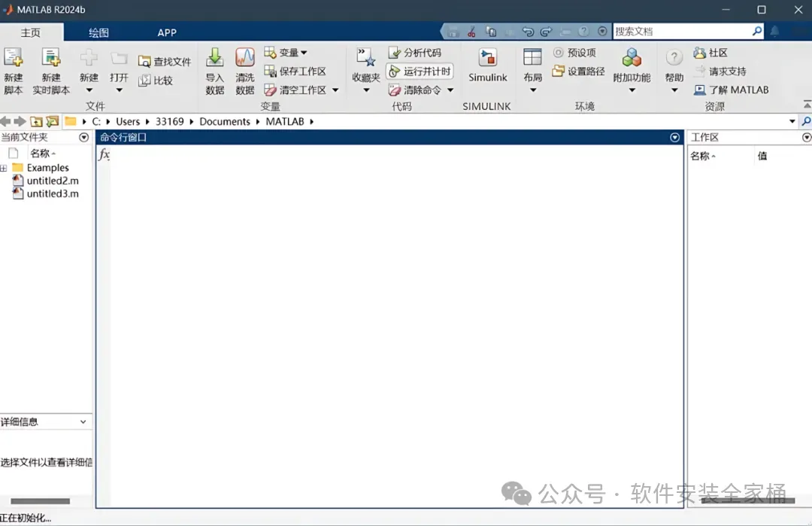Click 设置路径 (Set Path)
Viewport: 812px width, 526px height.
coord(578,71)
